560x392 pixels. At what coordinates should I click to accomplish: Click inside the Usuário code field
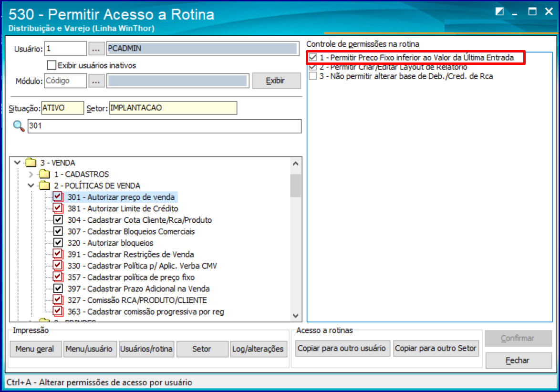(x=65, y=49)
